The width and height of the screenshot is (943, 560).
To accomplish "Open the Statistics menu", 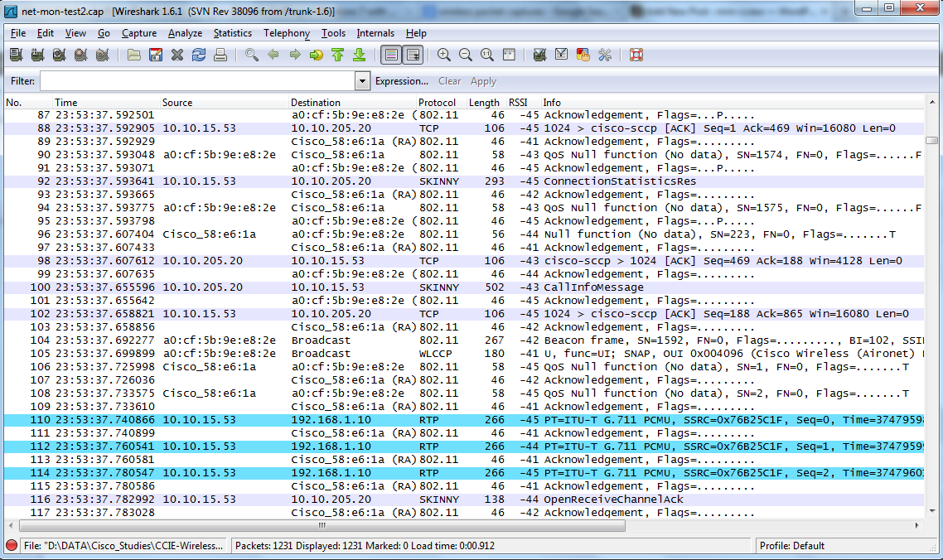I will 232,33.
